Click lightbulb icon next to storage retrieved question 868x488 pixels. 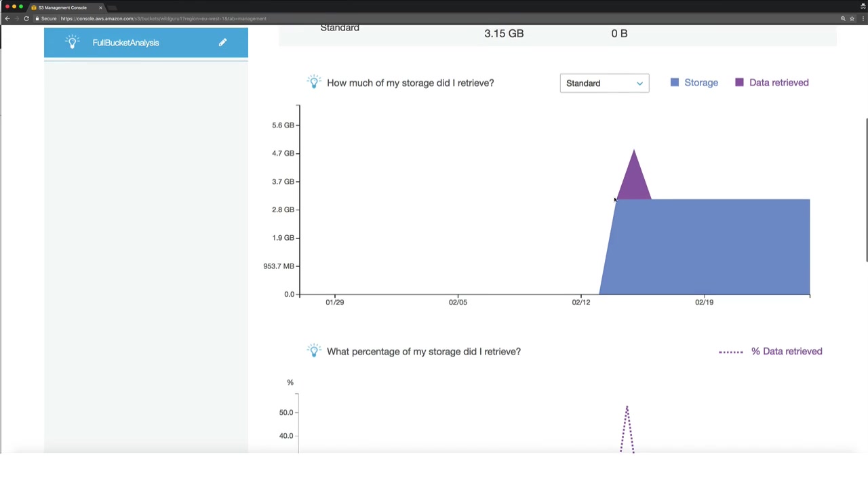313,83
